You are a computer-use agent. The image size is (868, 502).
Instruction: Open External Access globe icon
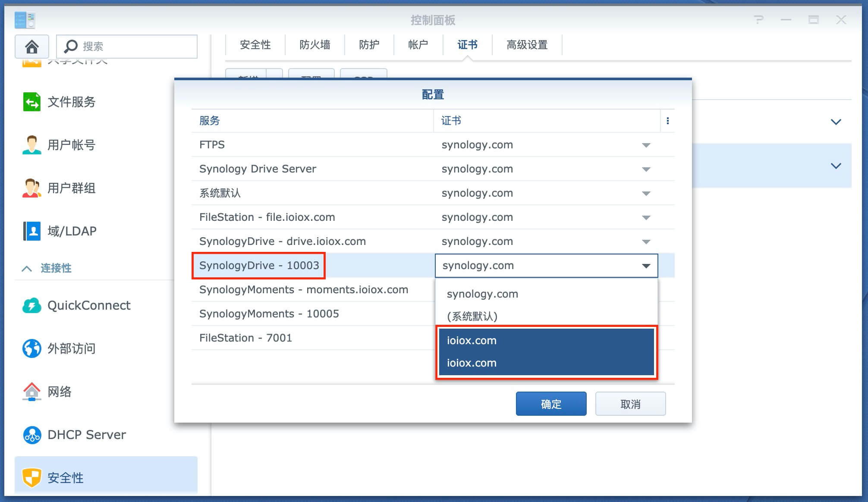(32, 348)
